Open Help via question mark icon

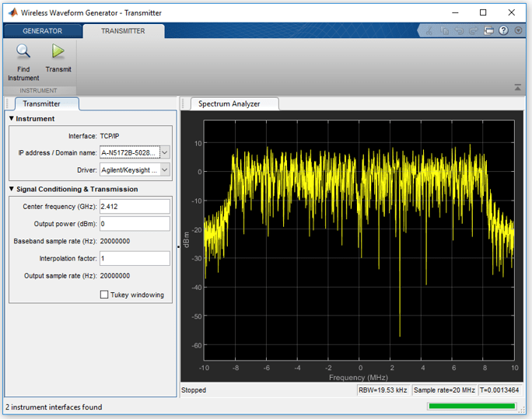tap(504, 31)
